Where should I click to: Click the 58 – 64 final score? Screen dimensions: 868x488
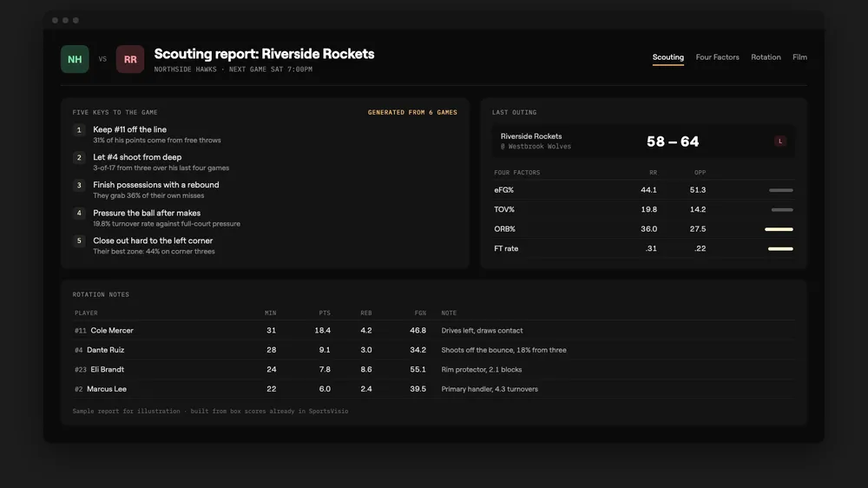[x=673, y=142]
